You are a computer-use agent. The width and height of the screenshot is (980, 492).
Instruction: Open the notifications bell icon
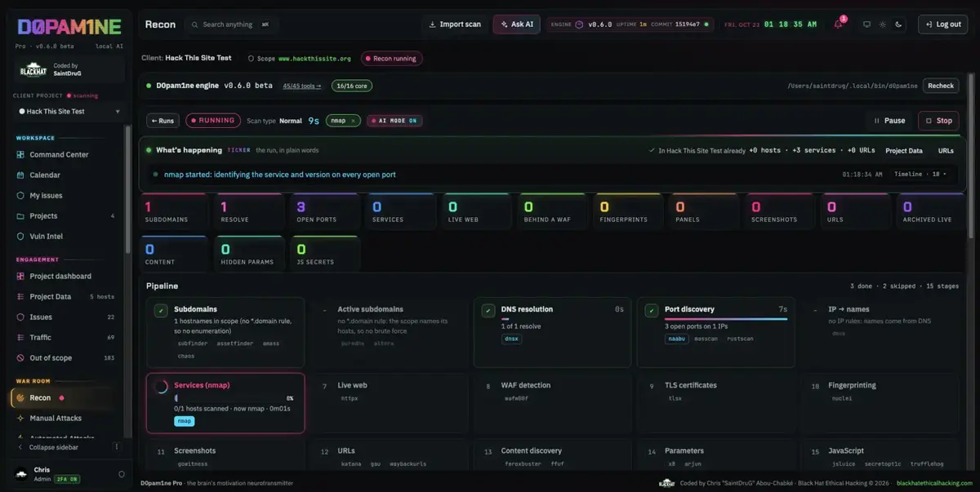(838, 24)
